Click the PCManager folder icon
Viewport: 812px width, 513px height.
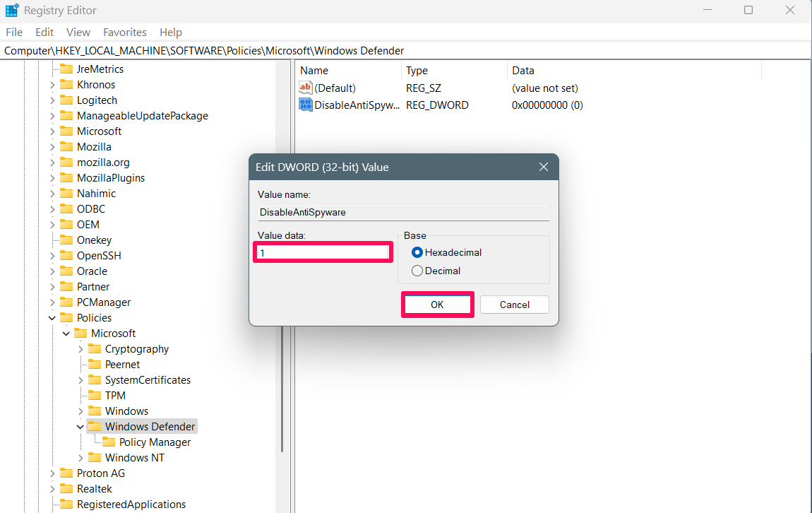(66, 302)
